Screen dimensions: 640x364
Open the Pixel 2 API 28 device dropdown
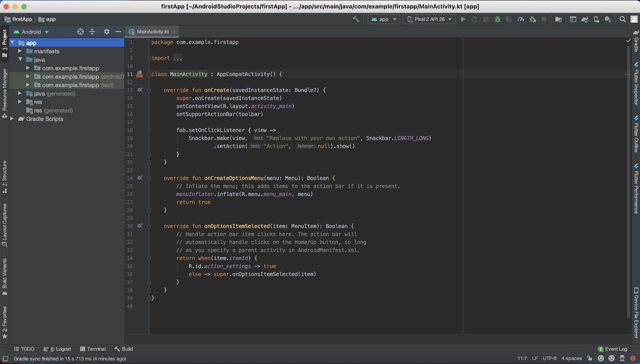pyautogui.click(x=429, y=19)
